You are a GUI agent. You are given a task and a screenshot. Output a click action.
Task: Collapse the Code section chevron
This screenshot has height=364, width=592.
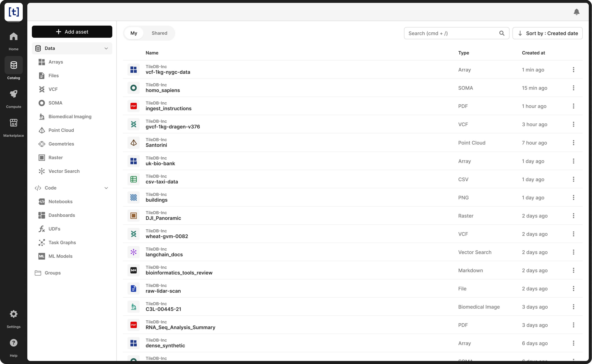point(106,188)
